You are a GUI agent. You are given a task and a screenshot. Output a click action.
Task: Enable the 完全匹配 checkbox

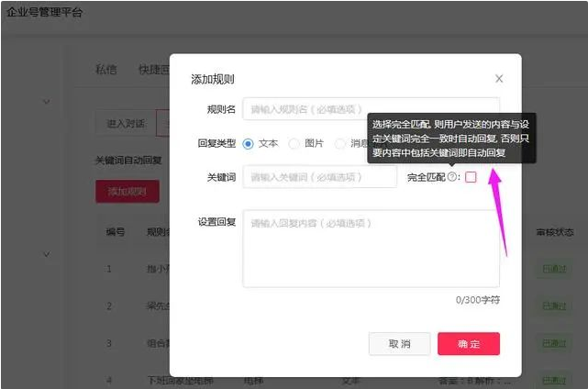tap(471, 177)
